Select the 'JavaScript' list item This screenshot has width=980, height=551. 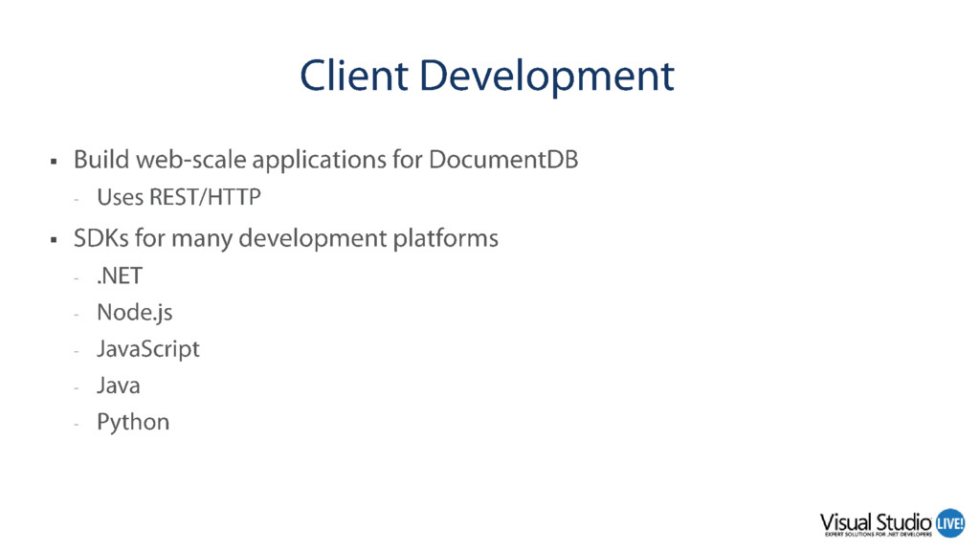pos(148,349)
